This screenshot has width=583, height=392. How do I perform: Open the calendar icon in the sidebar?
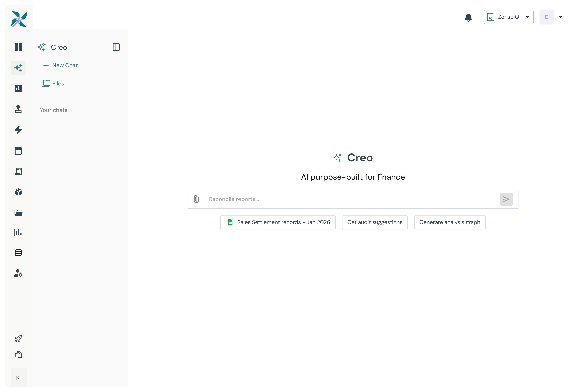[x=18, y=150]
